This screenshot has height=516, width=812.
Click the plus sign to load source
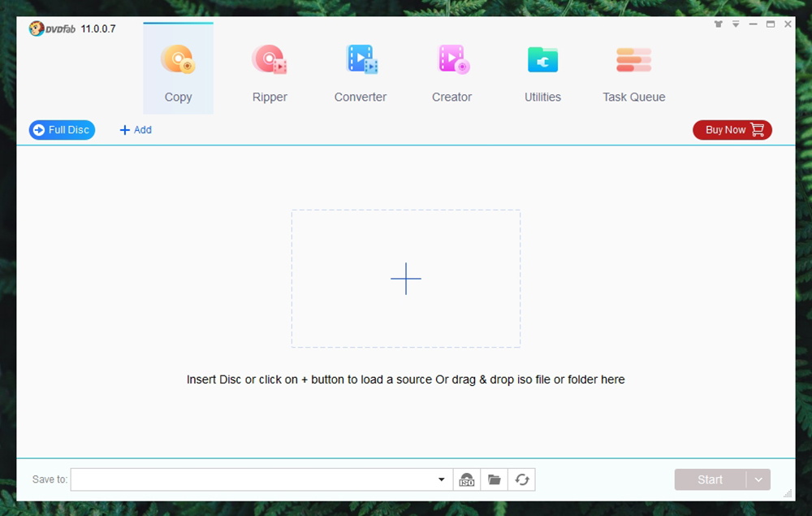(406, 279)
